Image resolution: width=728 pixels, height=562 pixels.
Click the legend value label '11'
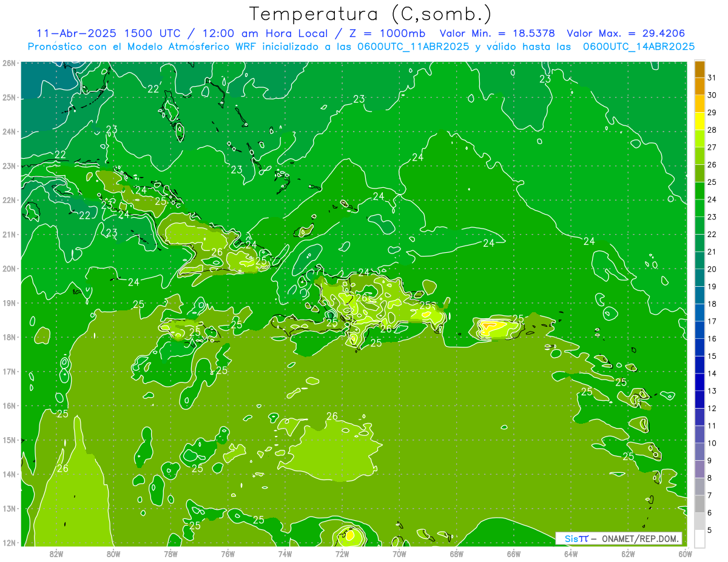(x=712, y=426)
